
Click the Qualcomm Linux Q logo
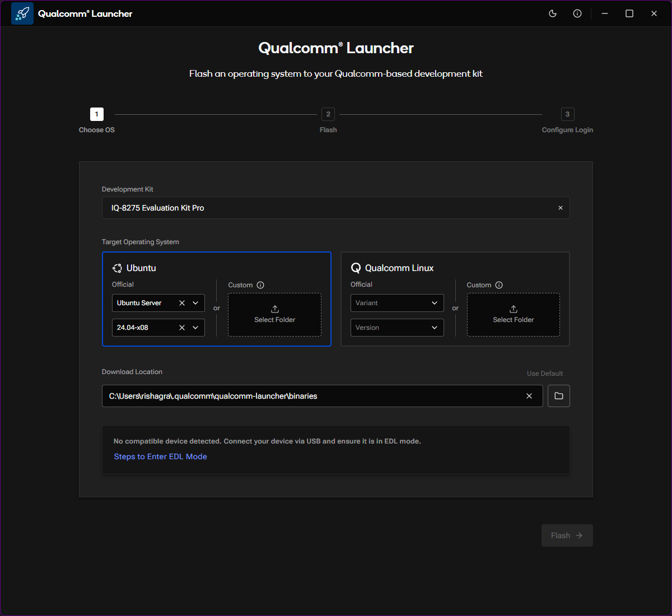coord(356,268)
